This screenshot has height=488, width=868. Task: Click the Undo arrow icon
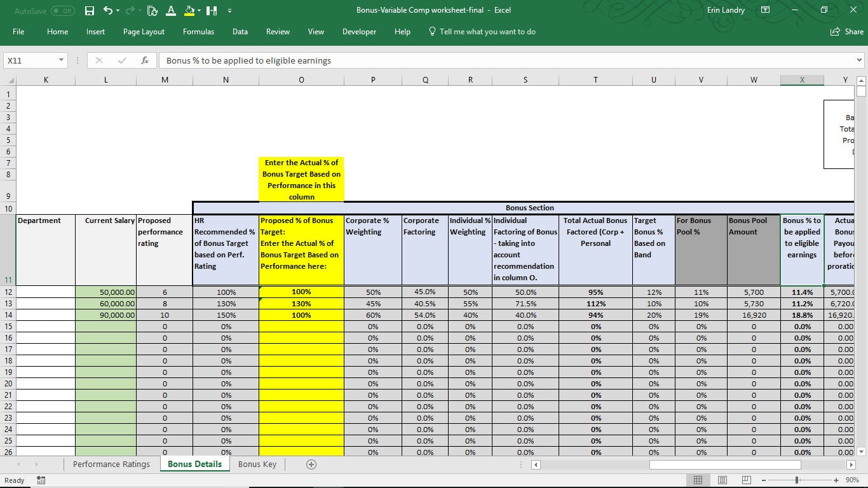(108, 10)
